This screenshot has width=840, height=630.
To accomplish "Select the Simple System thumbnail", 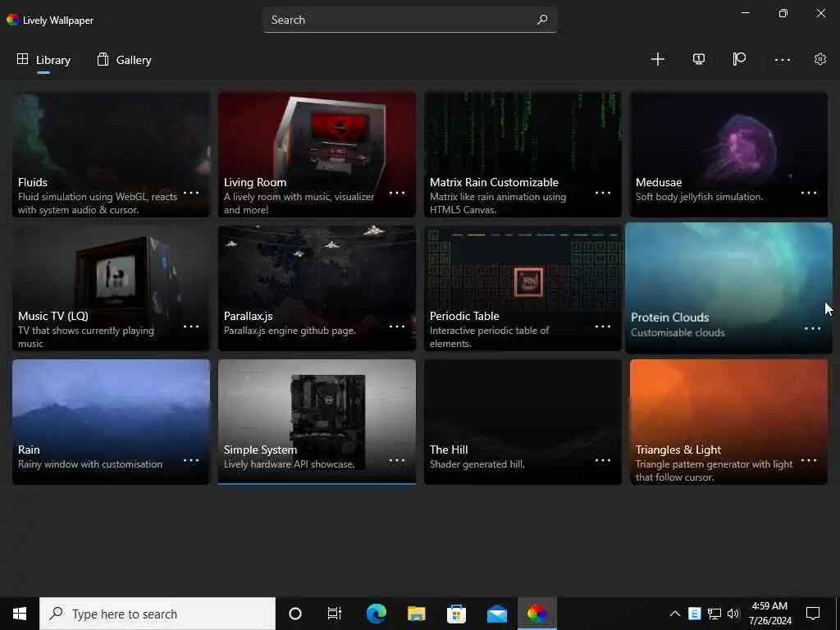I will (317, 422).
